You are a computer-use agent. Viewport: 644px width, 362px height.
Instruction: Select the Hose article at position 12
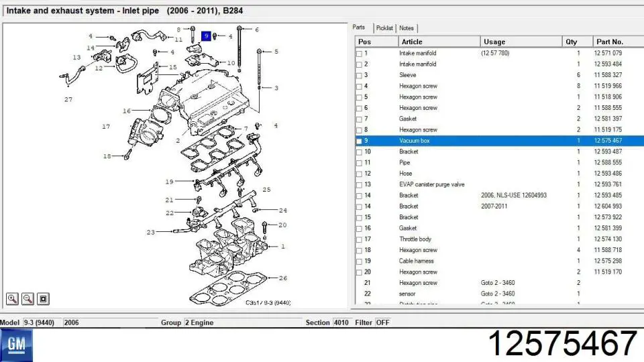tap(405, 173)
